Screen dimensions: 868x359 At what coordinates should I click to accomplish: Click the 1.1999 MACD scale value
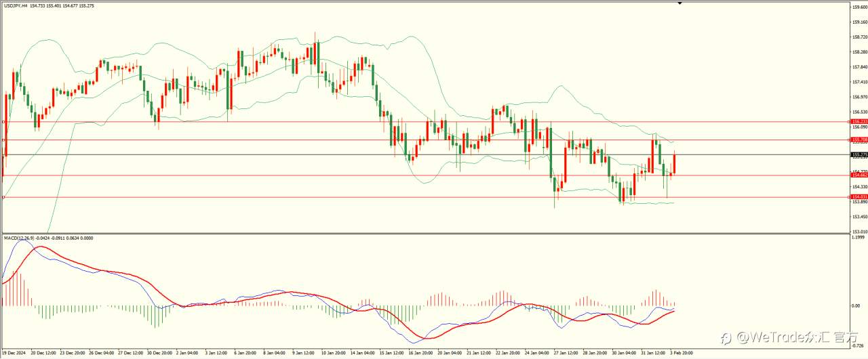point(858,238)
